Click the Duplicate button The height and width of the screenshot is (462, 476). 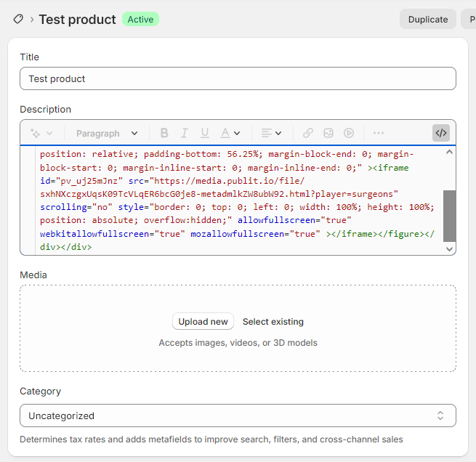tap(428, 19)
